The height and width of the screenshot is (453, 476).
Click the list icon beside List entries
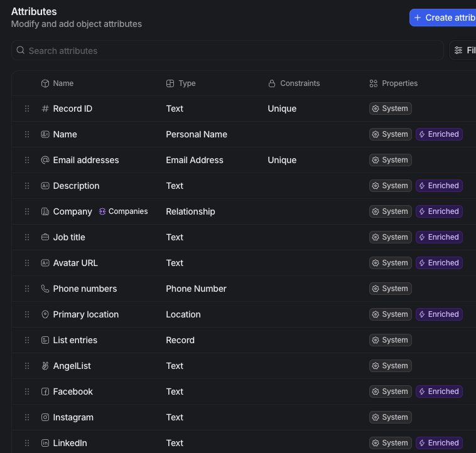click(45, 340)
